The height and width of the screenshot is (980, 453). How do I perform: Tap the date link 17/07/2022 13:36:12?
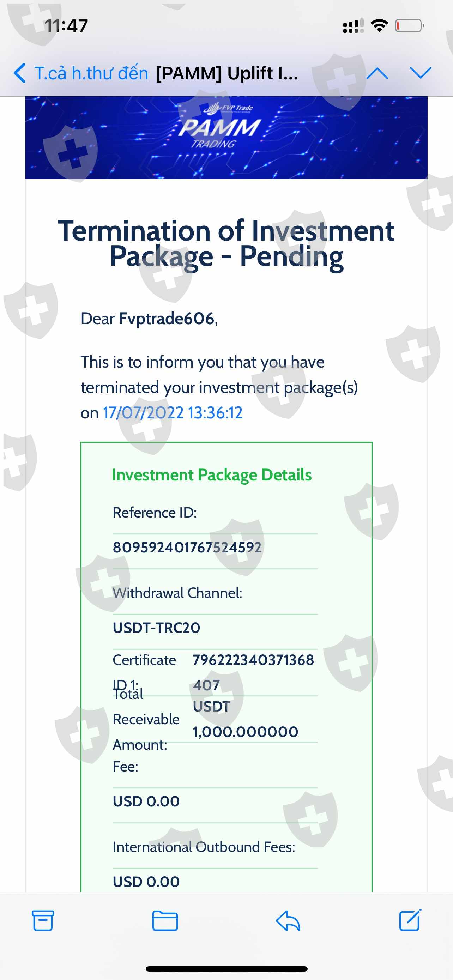(173, 413)
